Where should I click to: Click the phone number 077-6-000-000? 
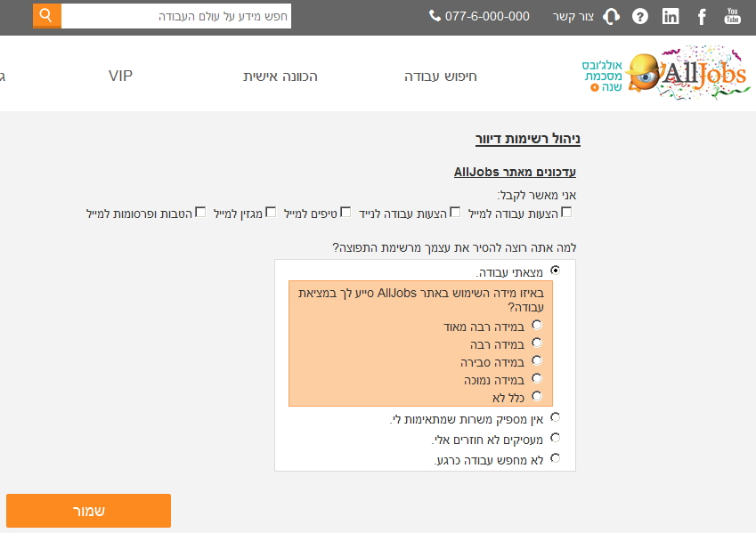tap(479, 16)
